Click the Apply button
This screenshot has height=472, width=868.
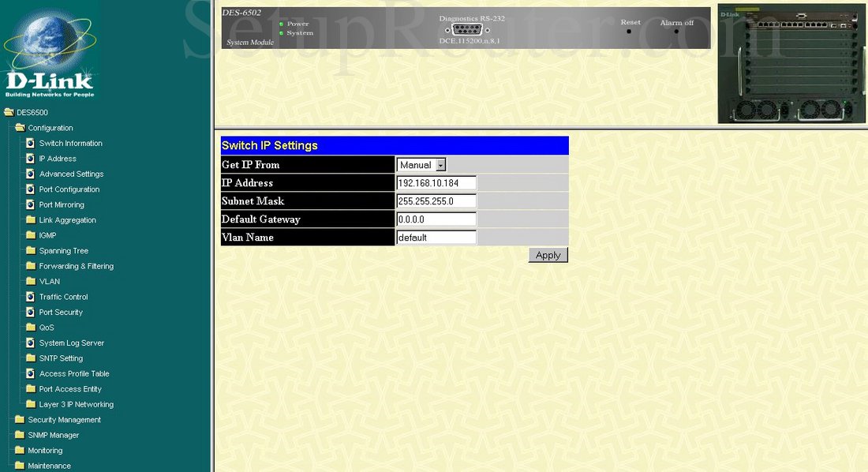point(548,255)
